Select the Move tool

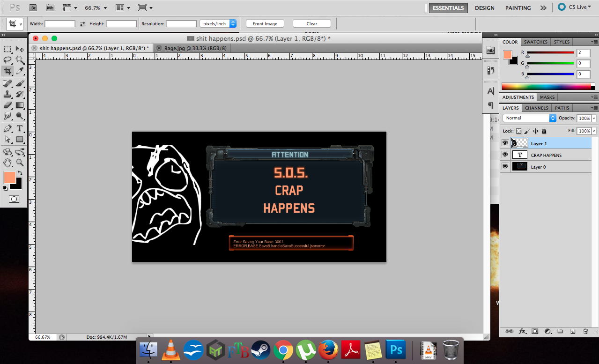tap(20, 49)
